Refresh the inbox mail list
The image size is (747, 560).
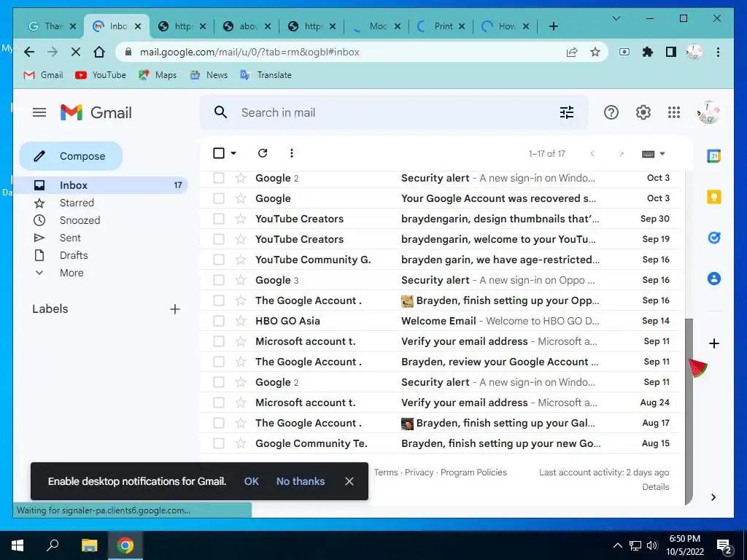coord(263,153)
